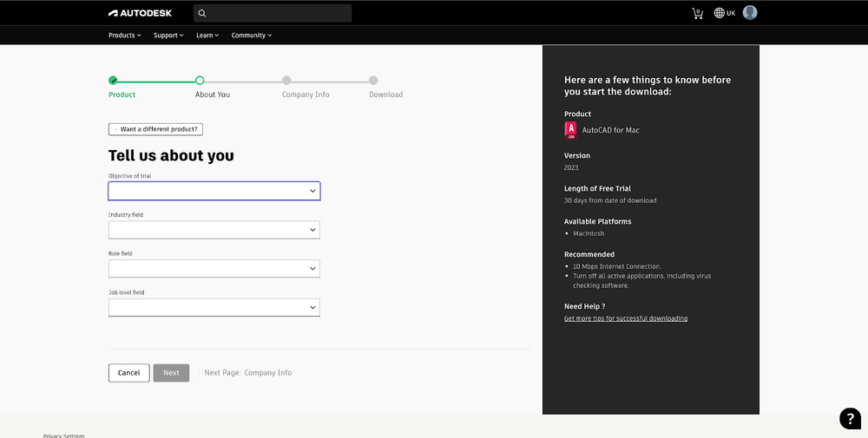868x438 pixels.
Task: Open the Industry field dropdown
Action: 214,230
